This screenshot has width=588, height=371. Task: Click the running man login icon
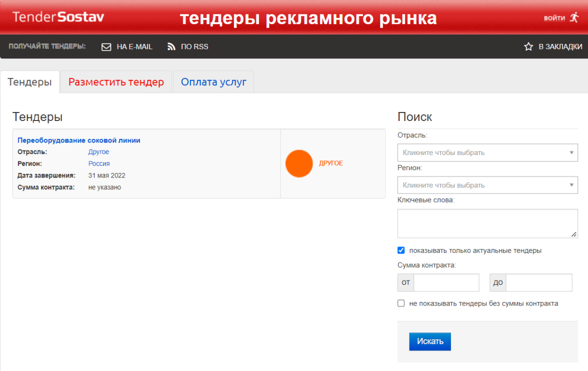(574, 17)
